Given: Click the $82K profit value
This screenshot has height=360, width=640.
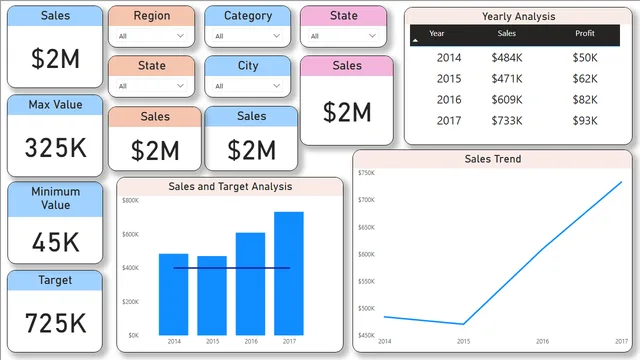Looking at the screenshot, I should pyautogui.click(x=584, y=100).
